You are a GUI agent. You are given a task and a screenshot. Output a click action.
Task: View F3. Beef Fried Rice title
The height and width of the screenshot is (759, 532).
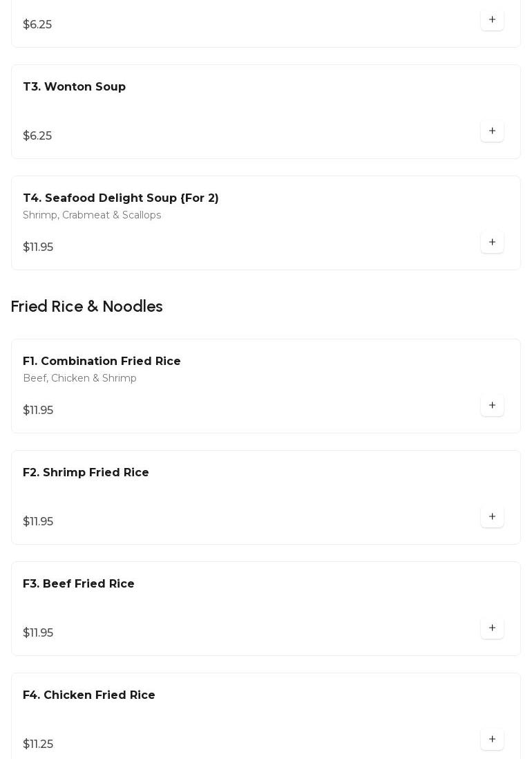(79, 584)
